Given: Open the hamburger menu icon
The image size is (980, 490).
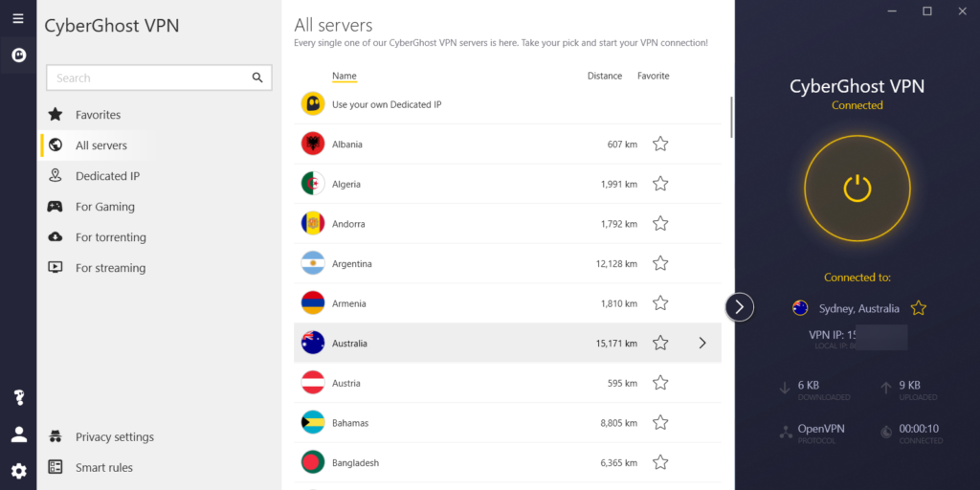Looking at the screenshot, I should coord(18,18).
